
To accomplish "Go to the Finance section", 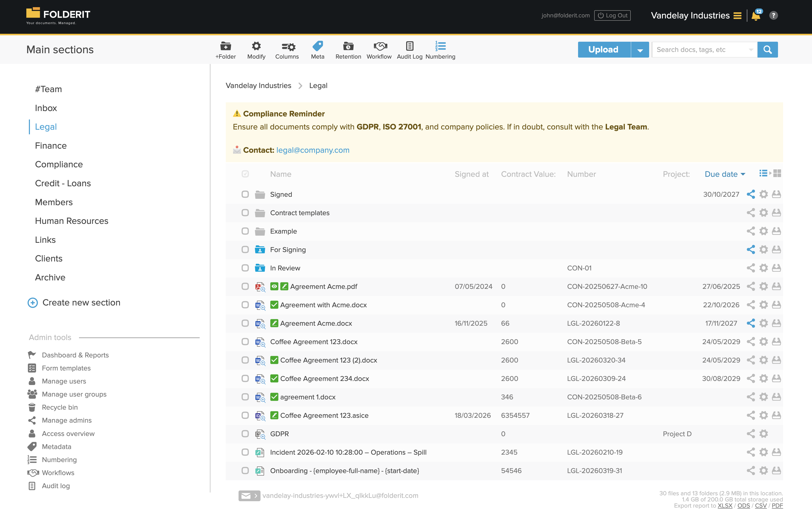I will click(x=51, y=146).
